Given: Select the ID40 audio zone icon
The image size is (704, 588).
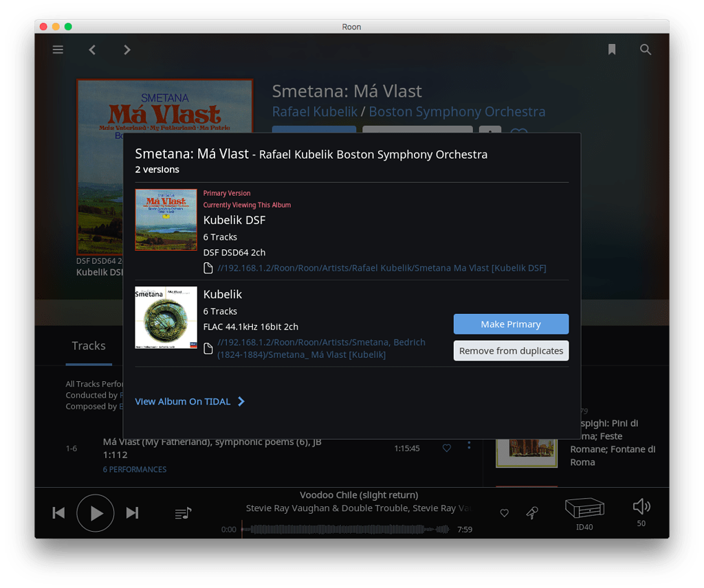Looking at the screenshot, I should (584, 508).
